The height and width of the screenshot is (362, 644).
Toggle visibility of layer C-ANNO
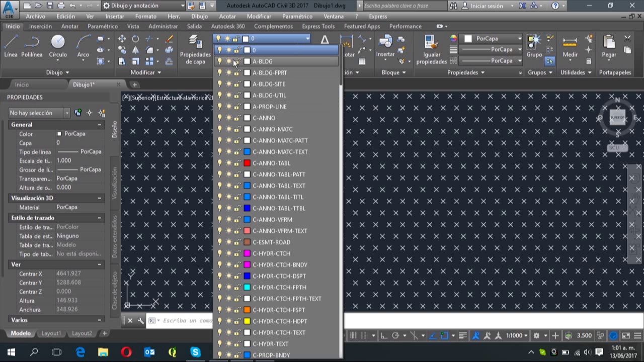[219, 118]
